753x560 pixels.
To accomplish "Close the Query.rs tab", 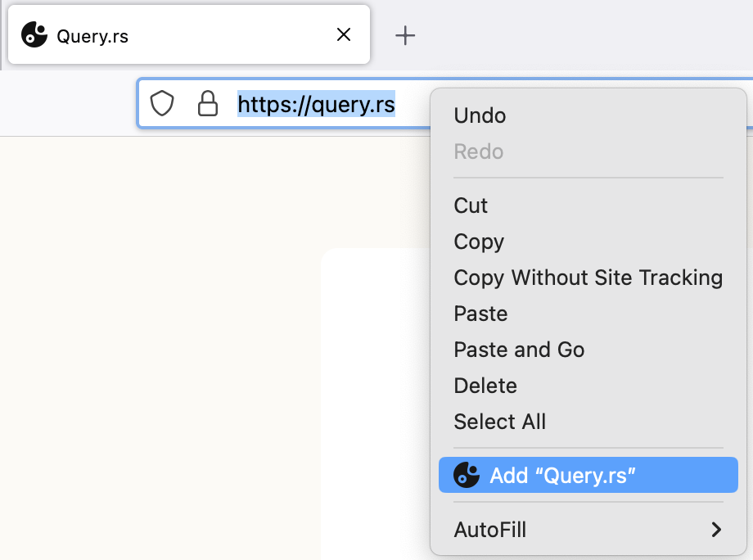I will tap(343, 34).
